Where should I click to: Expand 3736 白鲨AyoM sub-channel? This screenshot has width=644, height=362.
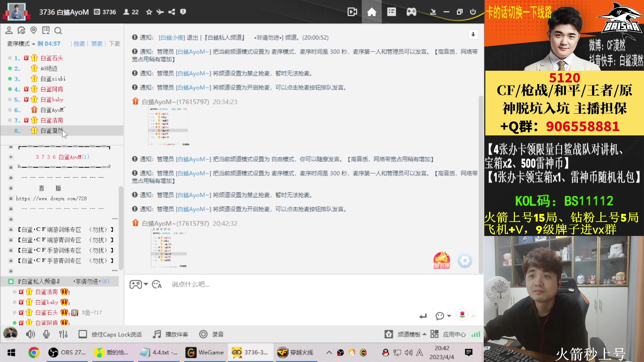[11, 157]
